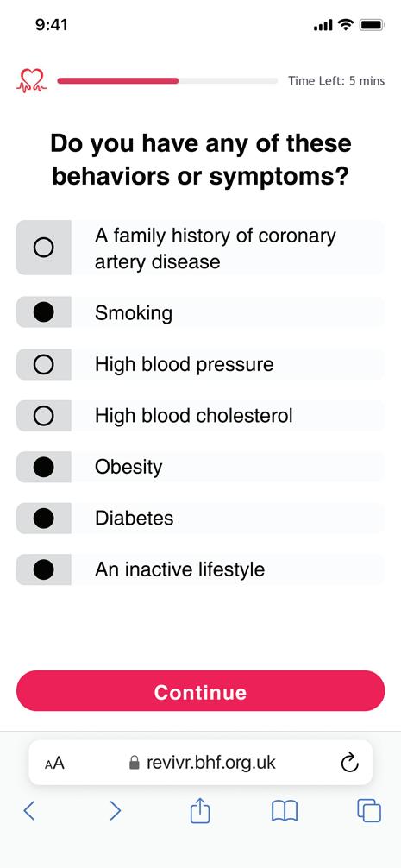Toggle An inactive lifestyle option
401x868 pixels.
[x=200, y=569]
